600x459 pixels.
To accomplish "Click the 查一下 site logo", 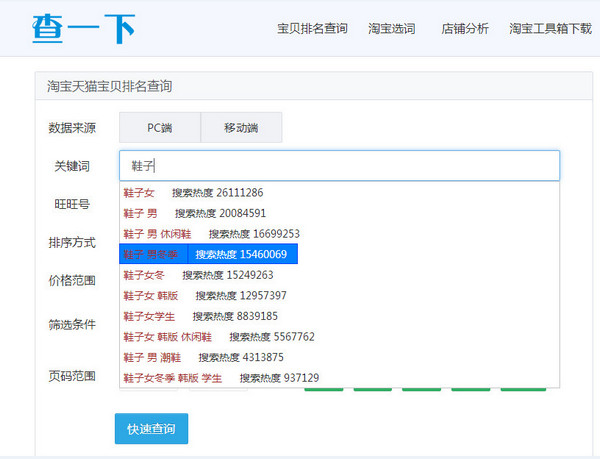I will coord(83,29).
